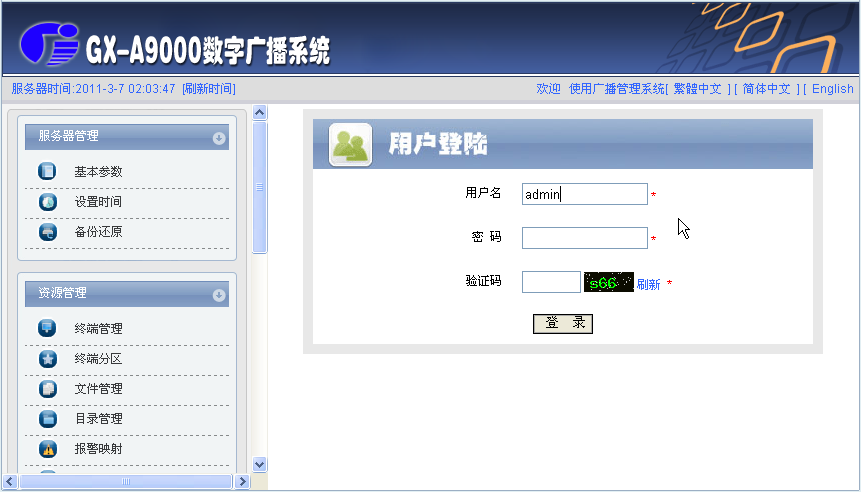
Task: Click the sidebar scroll down arrow
Action: 260,464
